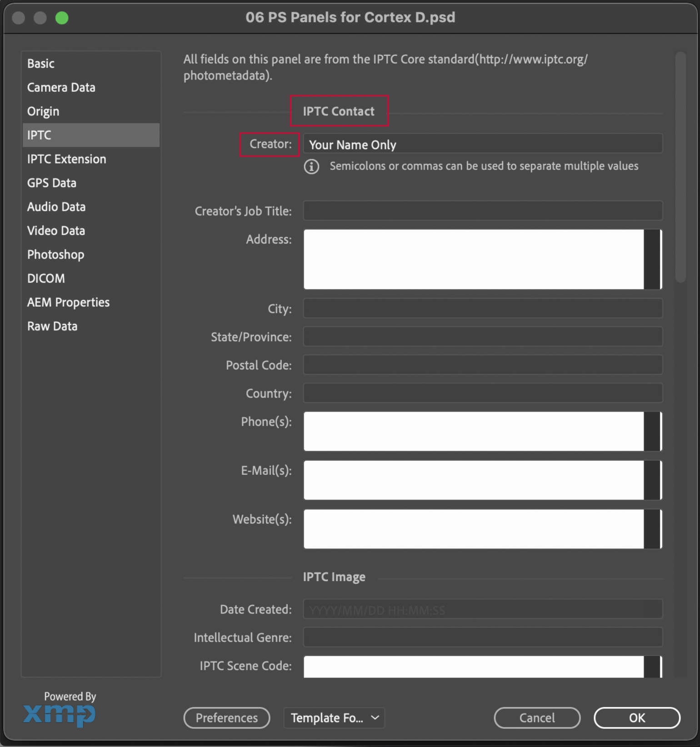This screenshot has height=747, width=700.
Task: Click the green zoom window button
Action: [62, 18]
